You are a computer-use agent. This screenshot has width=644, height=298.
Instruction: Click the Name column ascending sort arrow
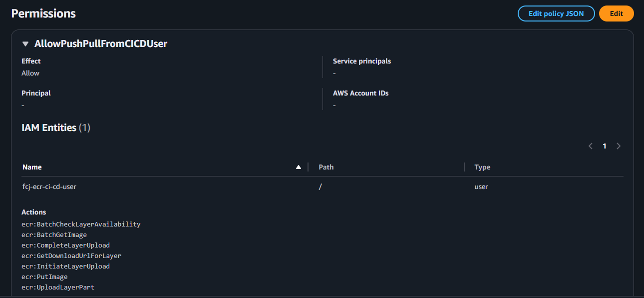pos(299,167)
